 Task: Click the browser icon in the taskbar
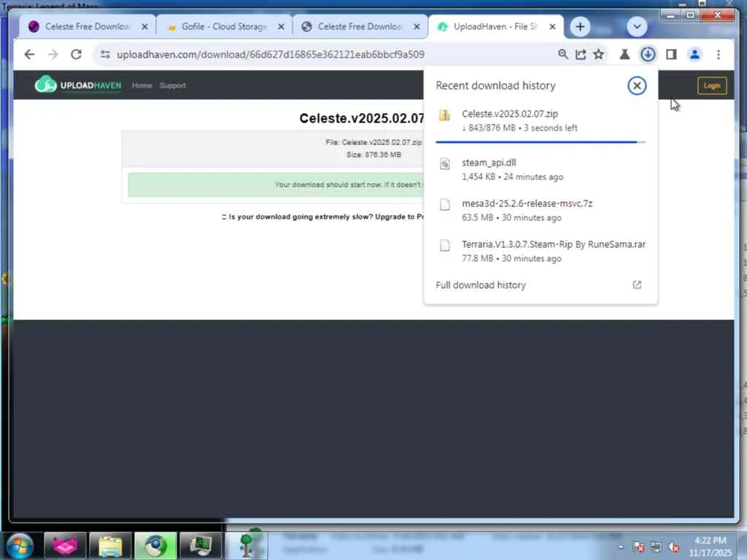(155, 545)
